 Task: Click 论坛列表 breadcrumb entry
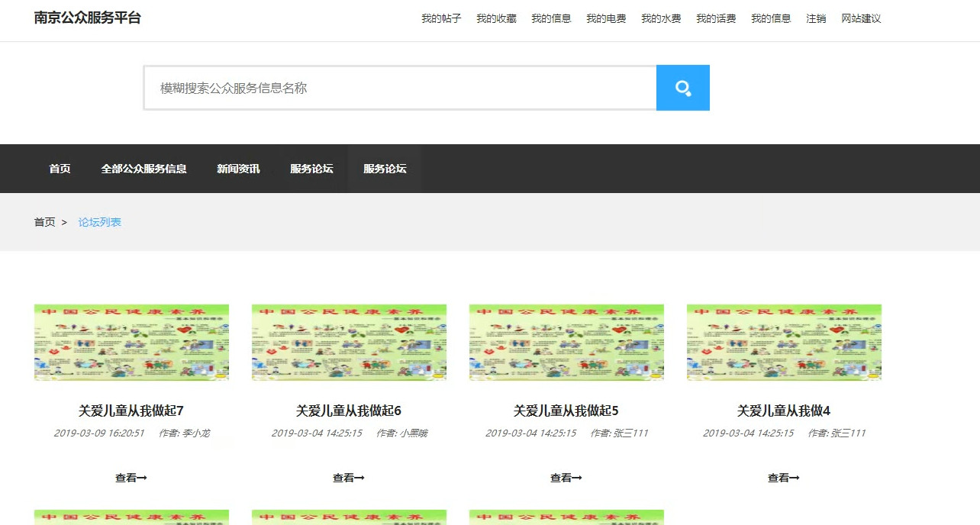[x=100, y=222]
